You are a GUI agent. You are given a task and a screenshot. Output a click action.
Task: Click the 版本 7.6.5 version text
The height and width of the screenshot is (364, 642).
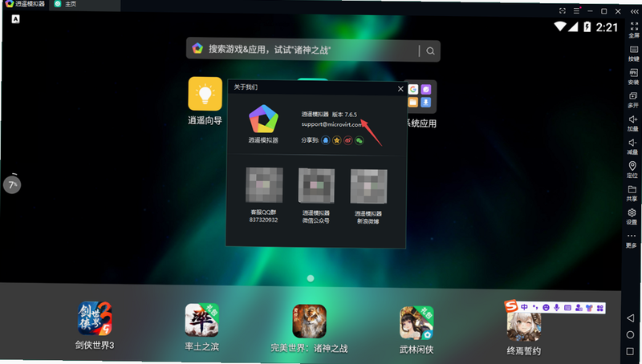click(344, 115)
